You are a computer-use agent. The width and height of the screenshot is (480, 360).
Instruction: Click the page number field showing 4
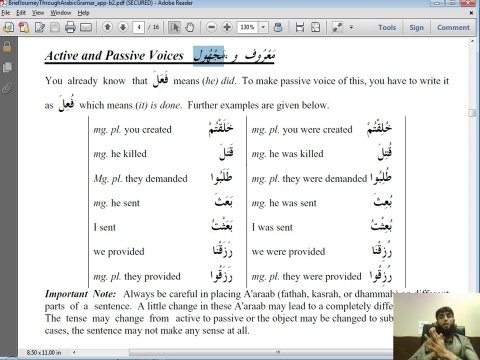pyautogui.click(x=139, y=27)
